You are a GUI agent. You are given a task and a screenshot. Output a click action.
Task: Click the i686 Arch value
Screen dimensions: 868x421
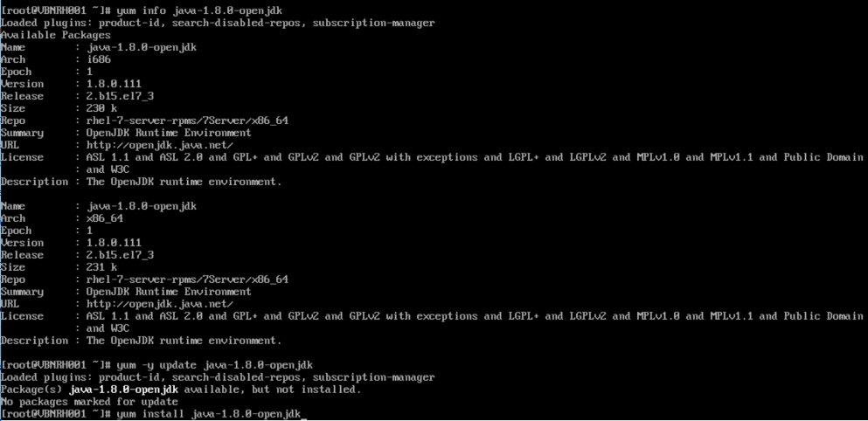click(x=99, y=59)
